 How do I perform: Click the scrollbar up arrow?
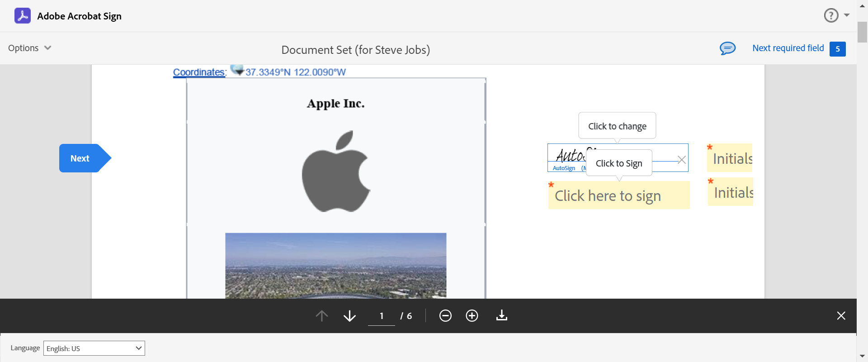(x=862, y=6)
